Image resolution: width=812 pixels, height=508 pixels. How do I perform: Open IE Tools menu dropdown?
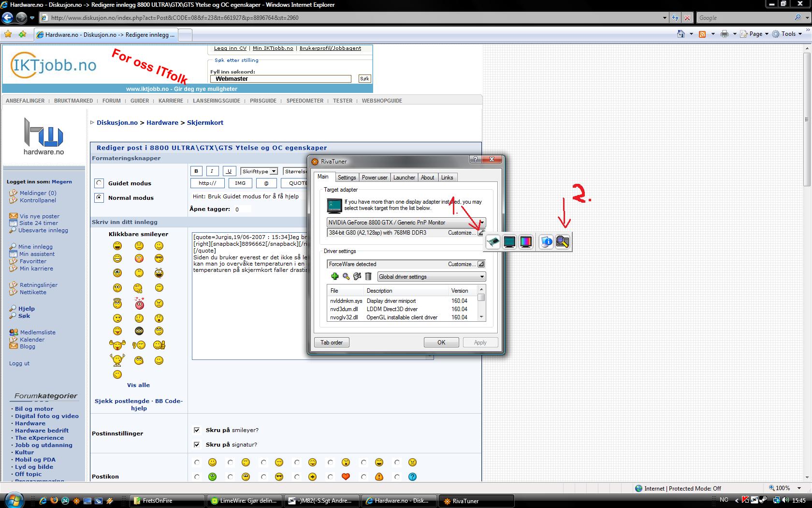coord(787,34)
